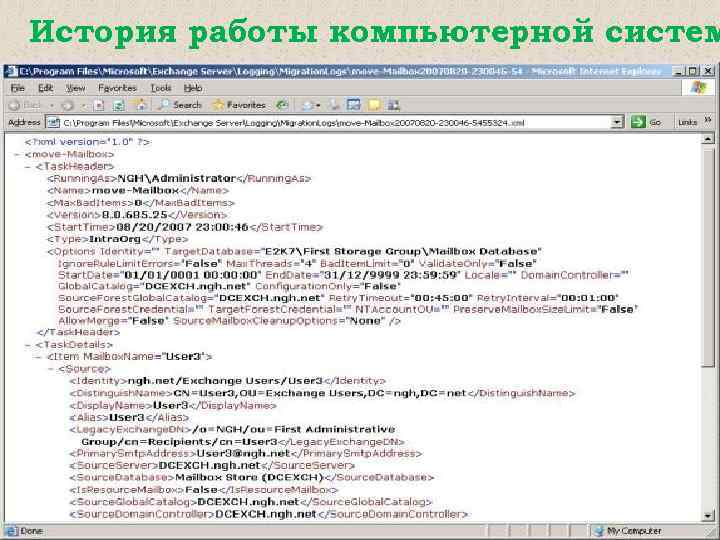The width and height of the screenshot is (720, 540).
Task: Click the SourceDomainController DCEXCH.ngh.net line
Action: pyautogui.click(x=269, y=514)
